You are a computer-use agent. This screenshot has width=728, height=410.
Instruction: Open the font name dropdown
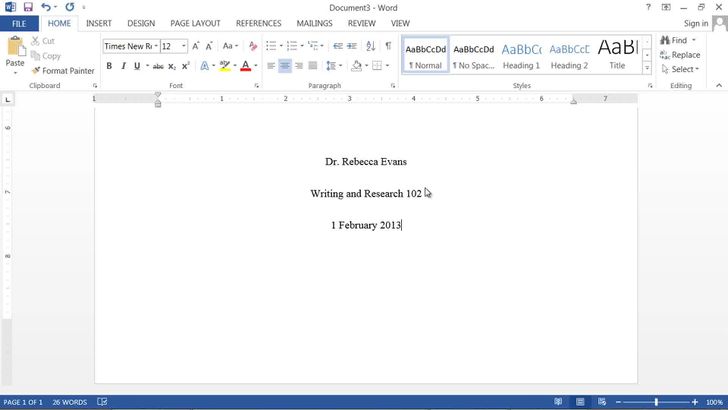pos(156,46)
